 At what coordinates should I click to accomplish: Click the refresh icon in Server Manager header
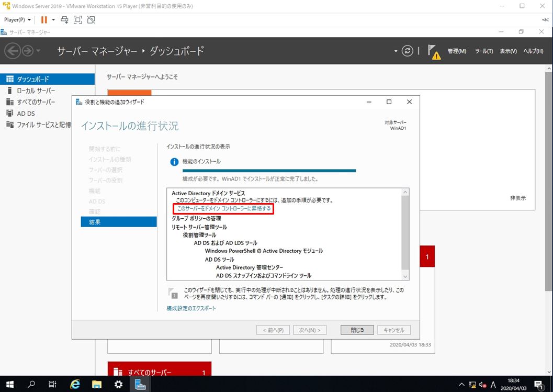pos(408,51)
